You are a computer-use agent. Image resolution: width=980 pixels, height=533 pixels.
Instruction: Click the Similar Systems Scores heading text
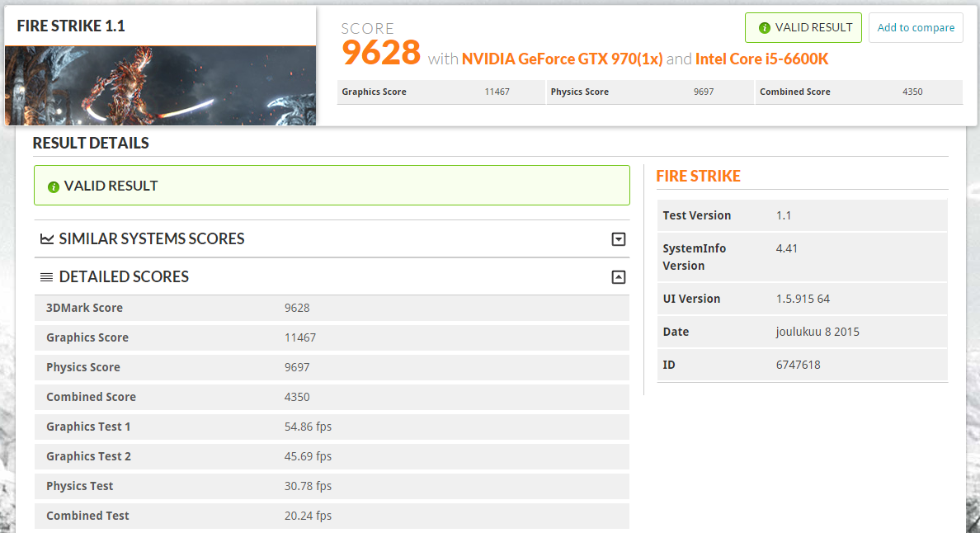(152, 239)
